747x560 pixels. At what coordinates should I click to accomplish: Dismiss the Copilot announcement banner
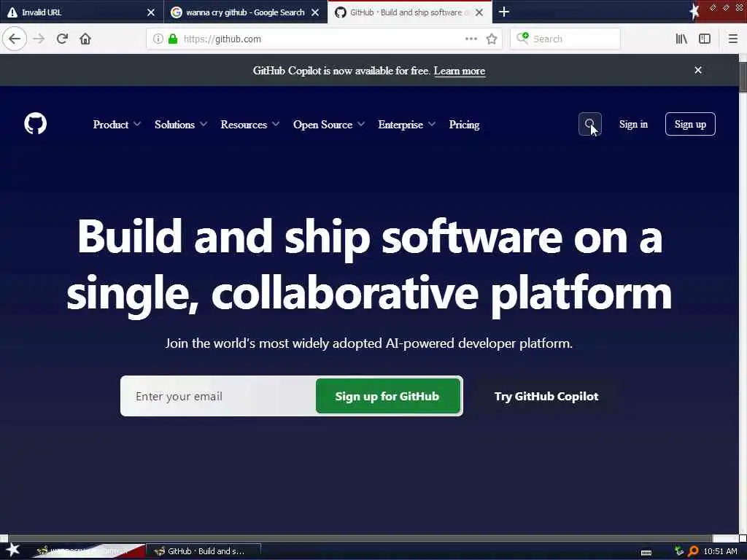pos(698,70)
